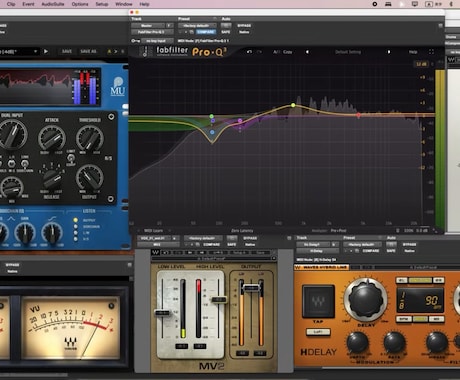Flip the LIMIT/COMP switch on MU compressor

[x=71, y=158]
